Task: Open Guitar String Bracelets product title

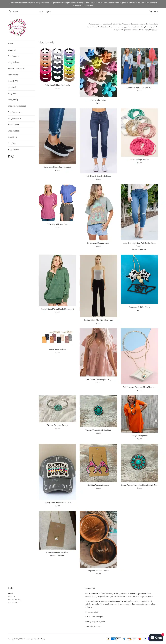Action: [139, 160]
